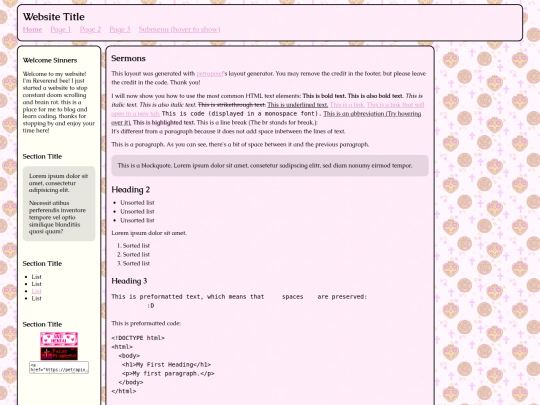Click the False Prophets badge image
This screenshot has height=405, width=540.
click(59, 354)
